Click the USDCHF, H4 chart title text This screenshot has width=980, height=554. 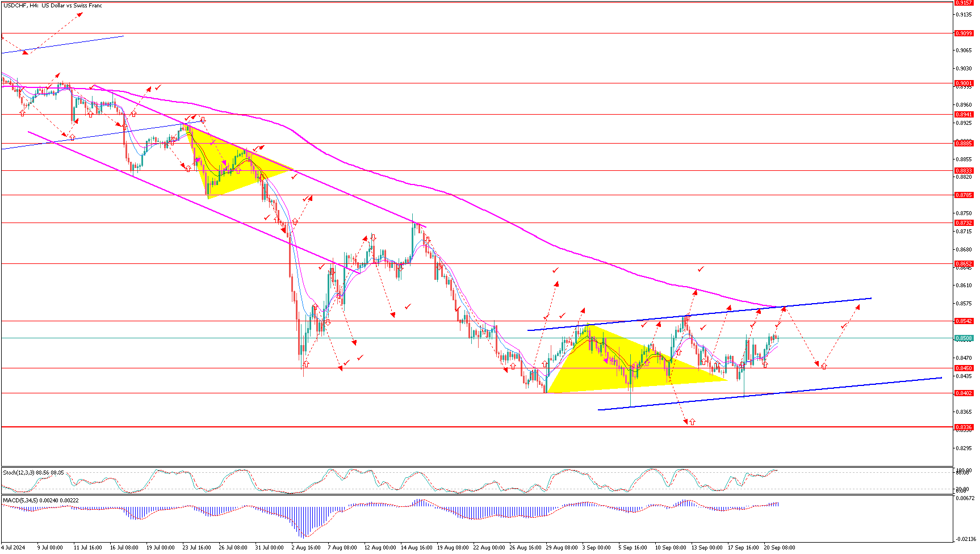(52, 6)
